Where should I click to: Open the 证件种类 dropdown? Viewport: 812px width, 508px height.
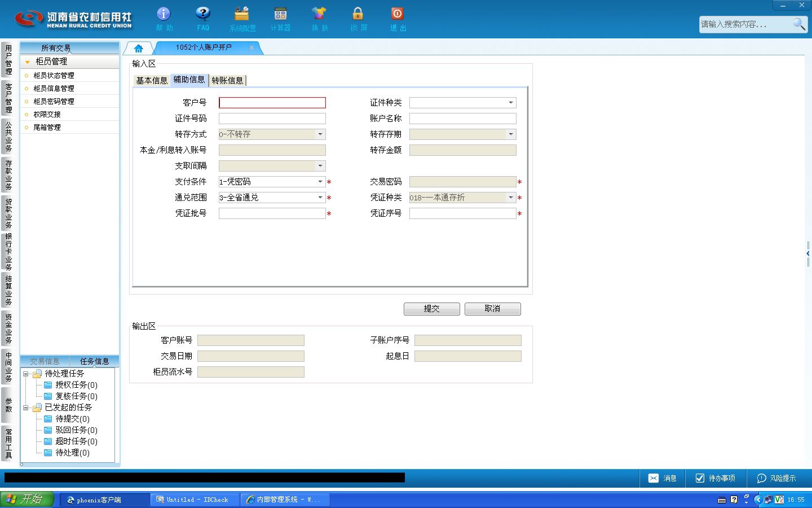pos(511,103)
